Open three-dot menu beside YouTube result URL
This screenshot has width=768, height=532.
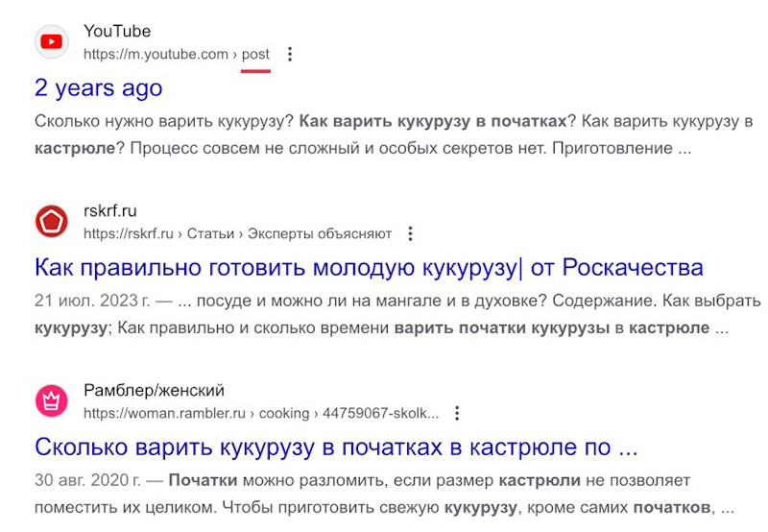(x=290, y=54)
